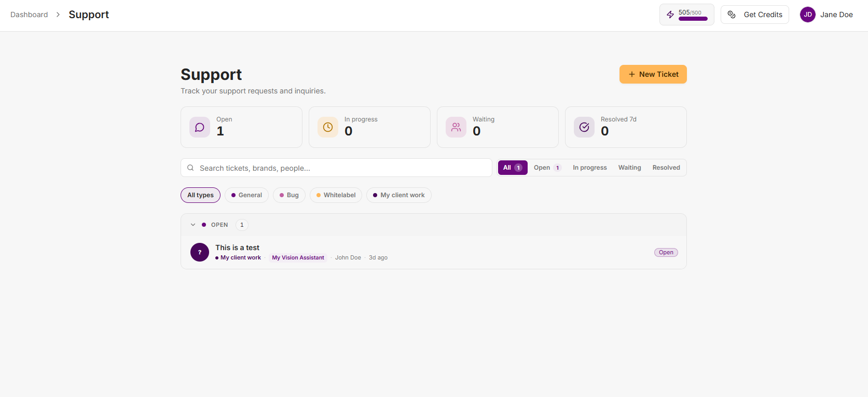
Task: Click the plus icon on New Ticket
Action: tap(632, 74)
